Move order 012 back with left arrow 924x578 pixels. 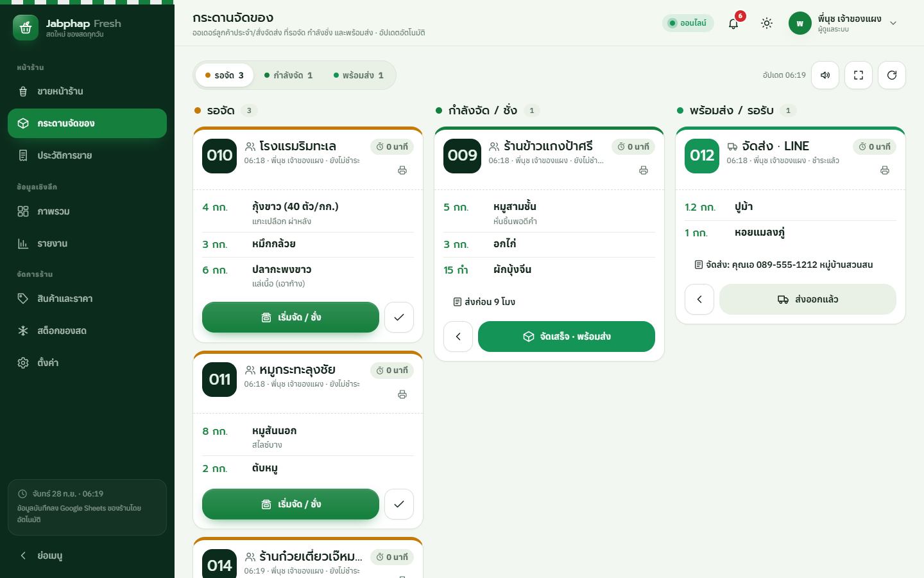[x=699, y=299]
